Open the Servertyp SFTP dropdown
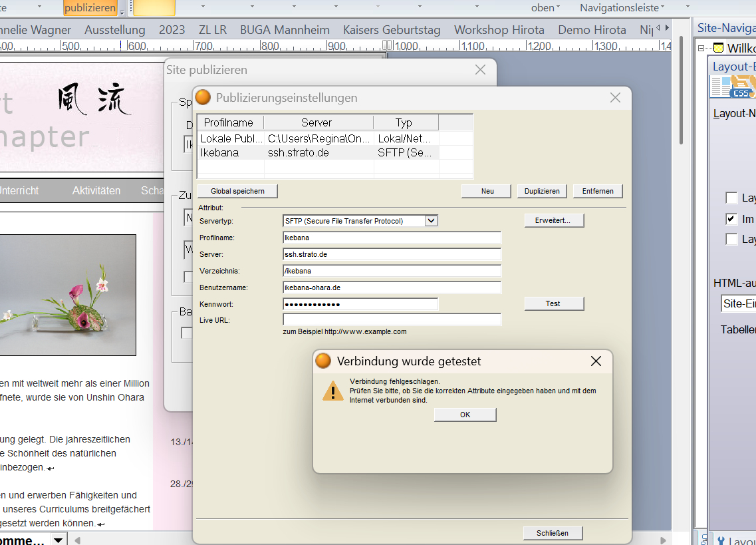The width and height of the screenshot is (756, 545). [431, 221]
